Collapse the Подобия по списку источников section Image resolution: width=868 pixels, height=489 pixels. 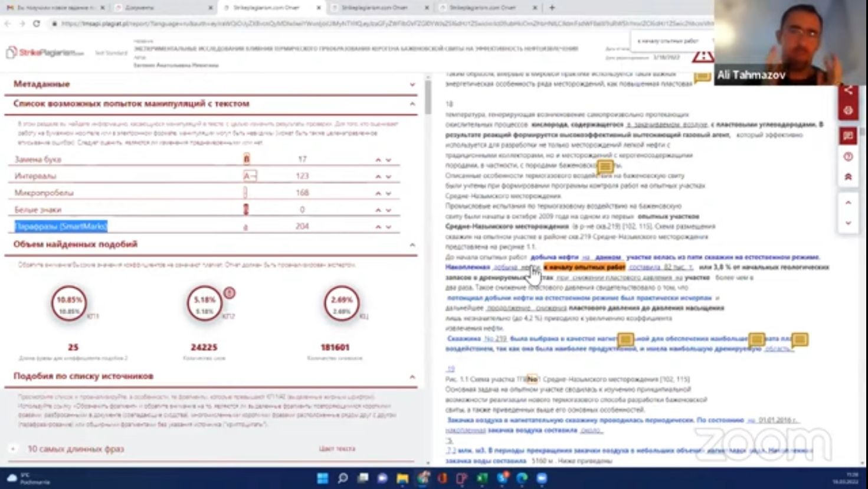[412, 376]
